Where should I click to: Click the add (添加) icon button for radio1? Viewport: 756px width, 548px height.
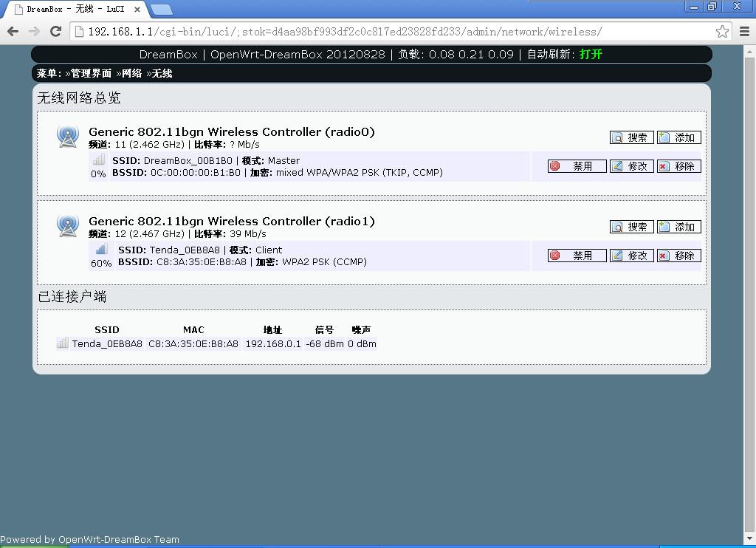[678, 227]
